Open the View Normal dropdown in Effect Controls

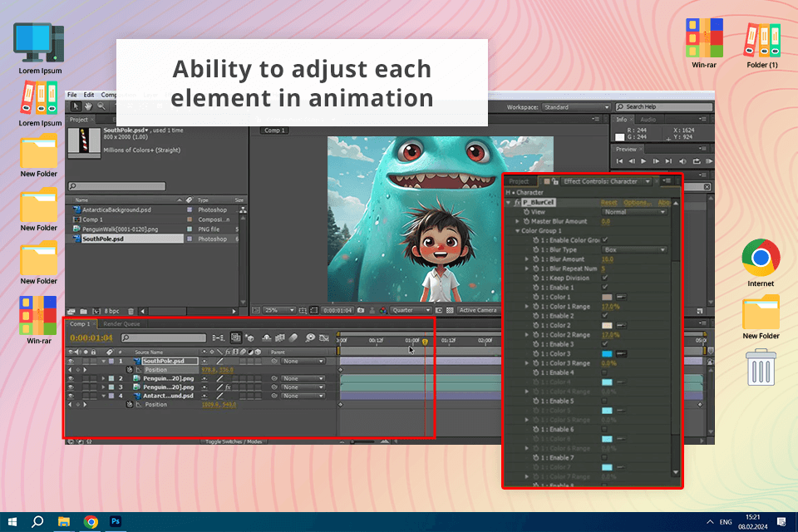point(634,212)
